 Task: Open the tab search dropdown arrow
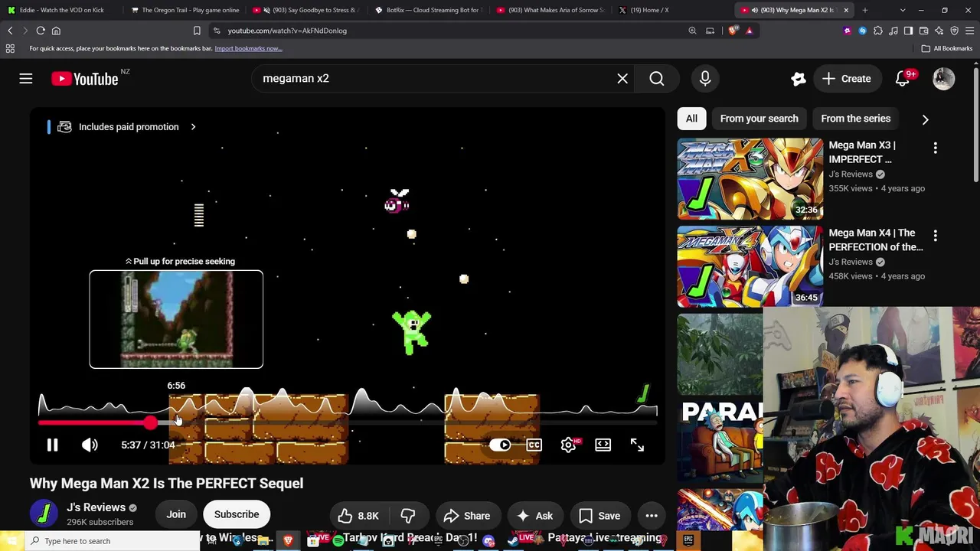click(903, 10)
